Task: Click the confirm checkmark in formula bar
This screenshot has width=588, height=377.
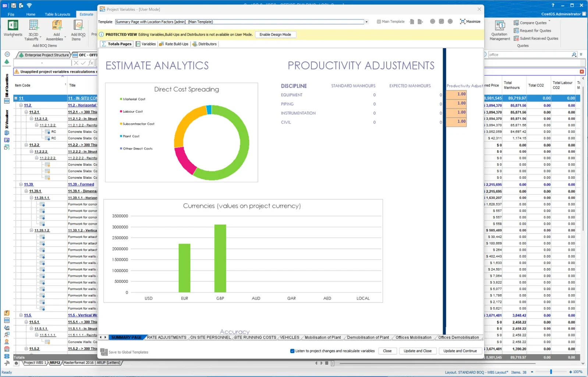Action: [x=83, y=63]
